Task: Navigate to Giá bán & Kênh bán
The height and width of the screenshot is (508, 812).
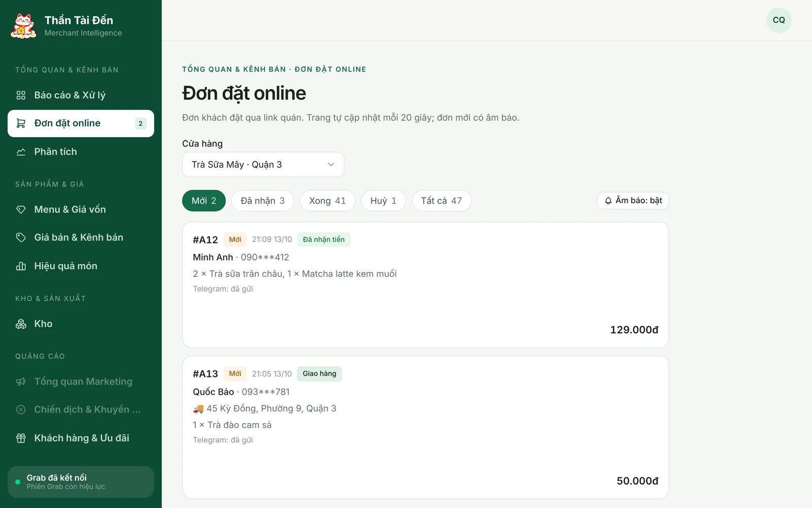Action: coord(81,237)
